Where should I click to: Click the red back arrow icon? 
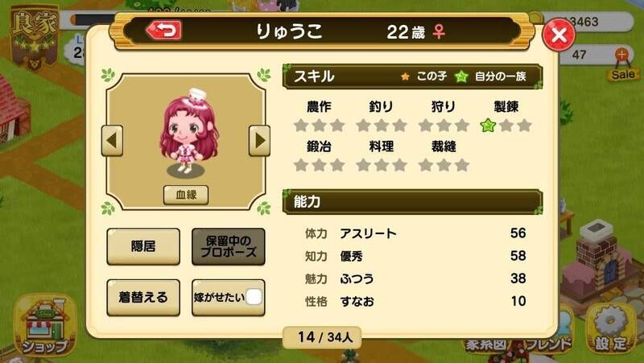(164, 31)
